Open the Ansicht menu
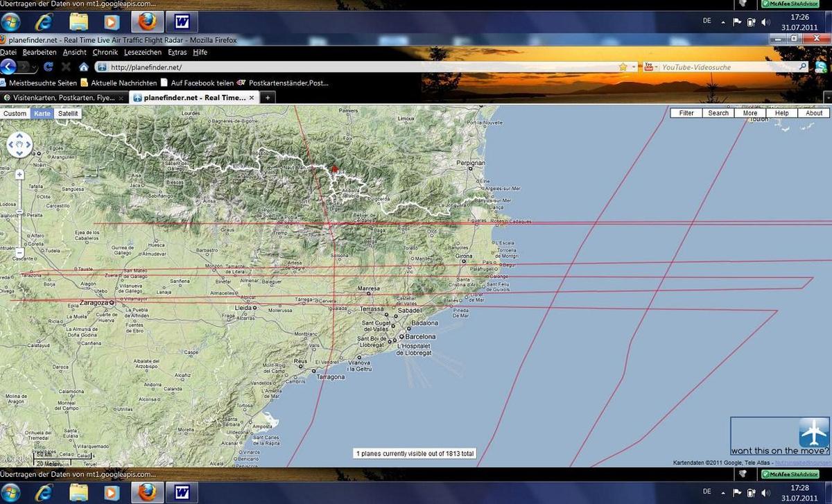832x504 pixels. (75, 52)
